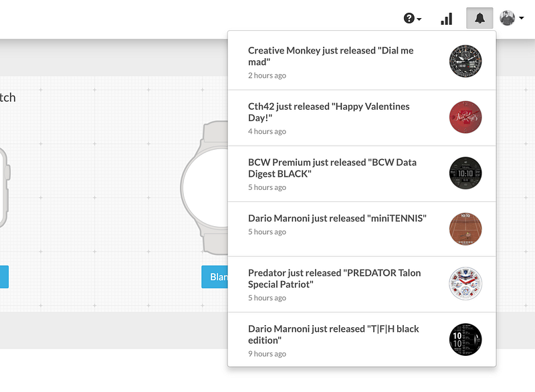Open the "Dial me mad" watch face thumbnail
This screenshot has height=392, width=535.
coord(465,61)
